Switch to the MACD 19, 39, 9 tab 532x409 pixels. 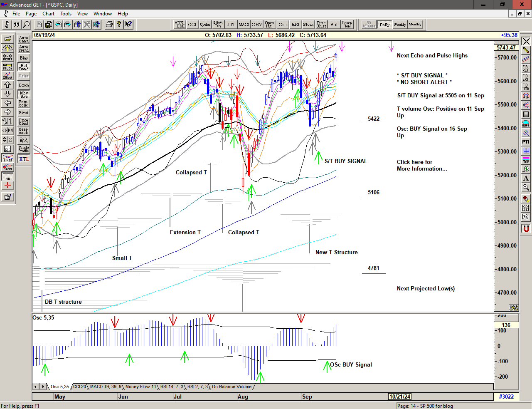(x=106, y=387)
